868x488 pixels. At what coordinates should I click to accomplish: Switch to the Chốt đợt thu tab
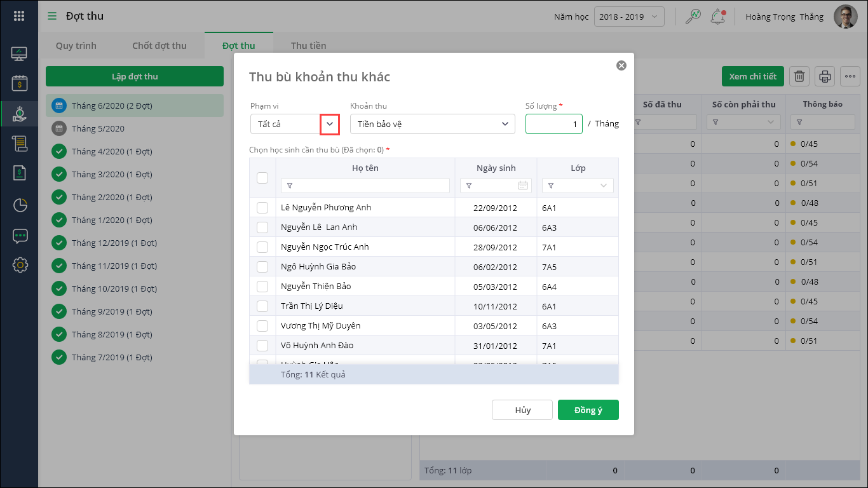click(x=159, y=46)
